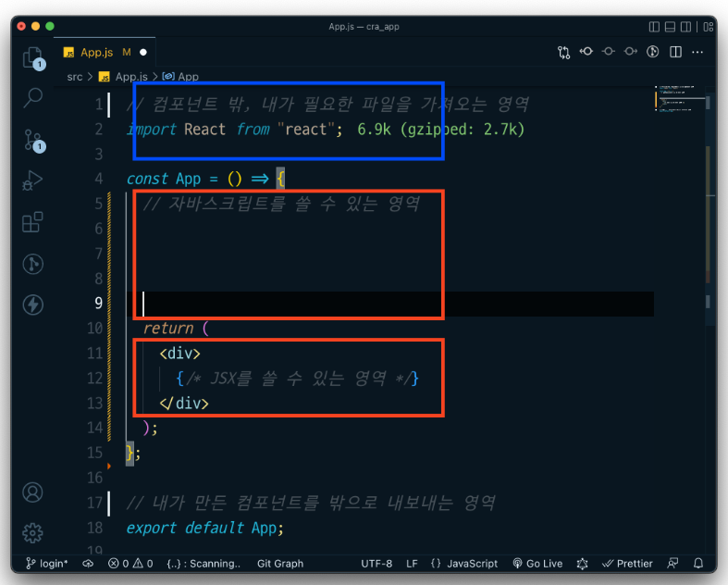Viewport: 728px width, 585px height.
Task: Click the cloud sync publish icon
Action: point(88,564)
